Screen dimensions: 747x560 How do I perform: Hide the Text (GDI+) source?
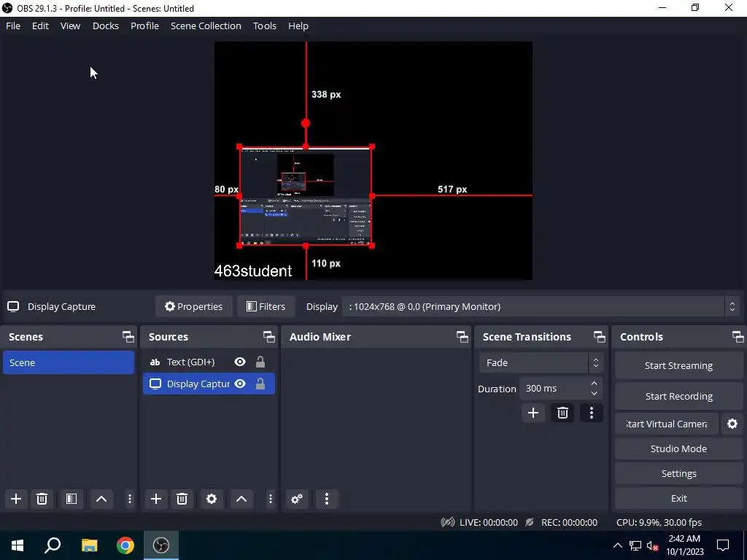click(x=240, y=362)
